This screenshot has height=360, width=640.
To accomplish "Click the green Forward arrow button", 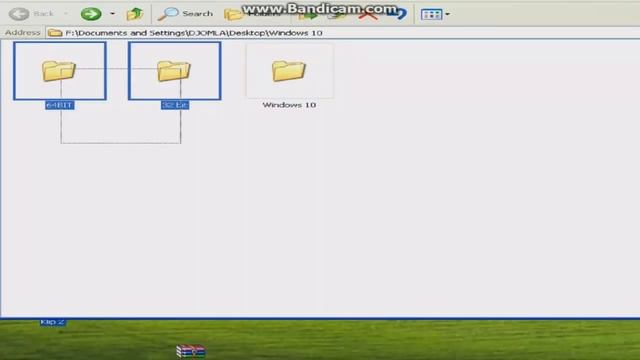I will (x=91, y=14).
